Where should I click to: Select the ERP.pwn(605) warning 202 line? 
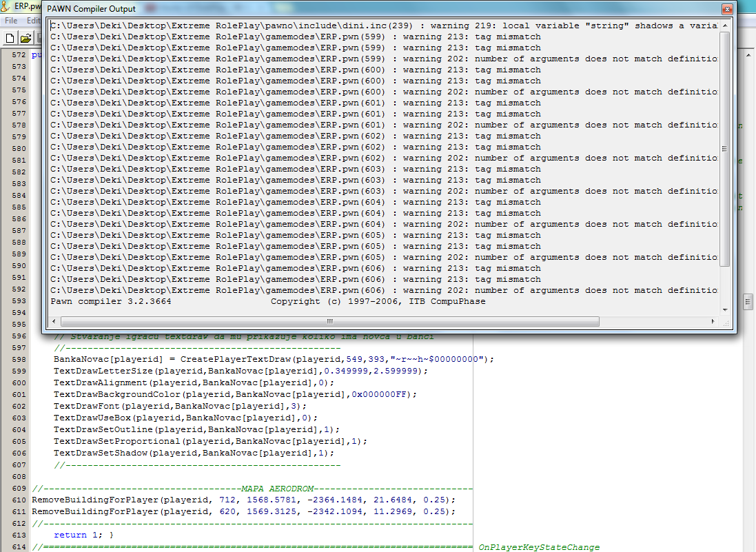tap(384, 258)
